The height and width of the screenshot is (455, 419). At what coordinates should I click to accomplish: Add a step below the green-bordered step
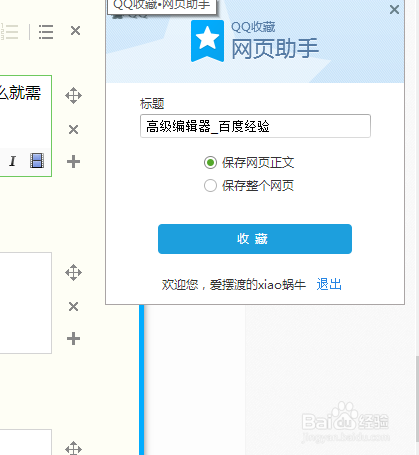[x=73, y=162]
